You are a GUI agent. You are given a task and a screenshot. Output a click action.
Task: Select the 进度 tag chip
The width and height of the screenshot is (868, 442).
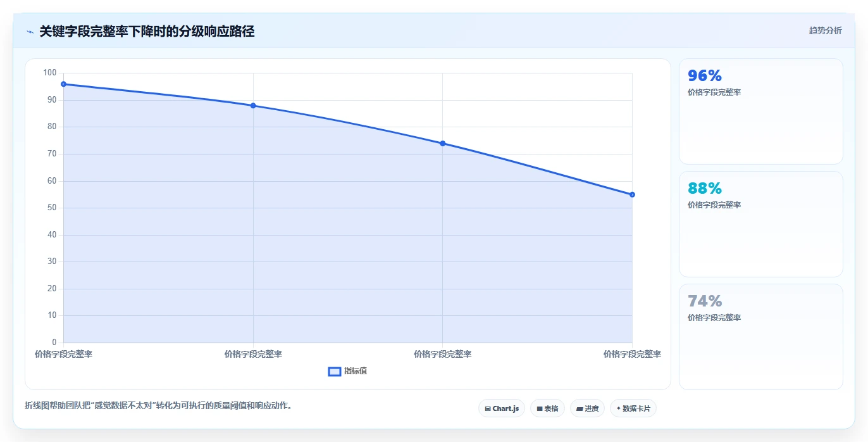(587, 408)
